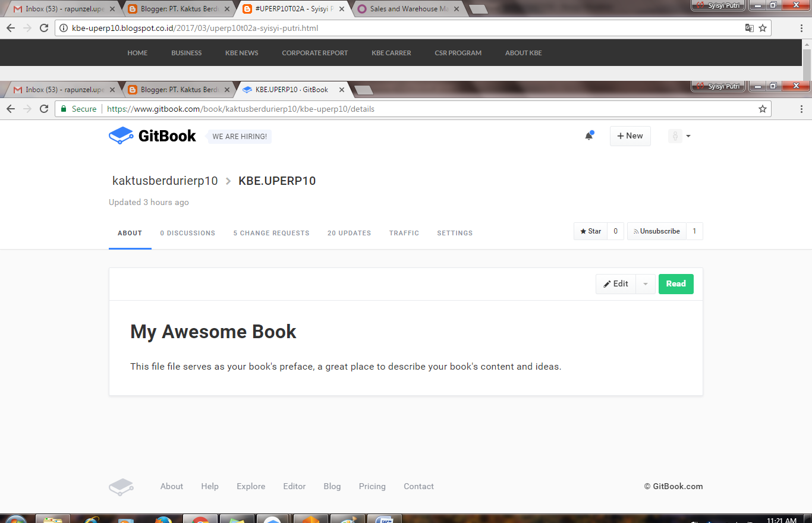Click the site info icon in the Blogger address bar
The image size is (812, 523).
pyautogui.click(x=64, y=28)
